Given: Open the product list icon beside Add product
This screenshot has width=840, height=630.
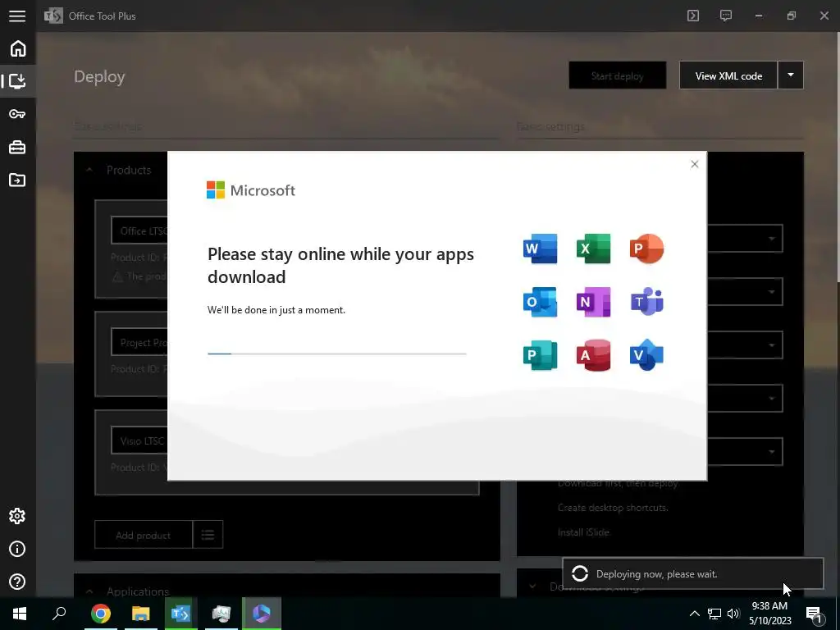Looking at the screenshot, I should point(208,535).
